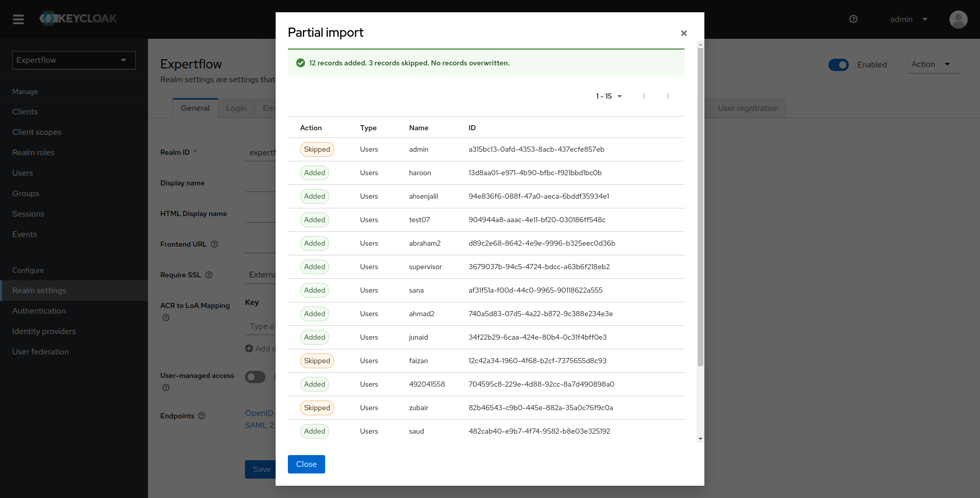Go to previous page of import results
Image resolution: width=980 pixels, height=498 pixels.
(x=644, y=96)
